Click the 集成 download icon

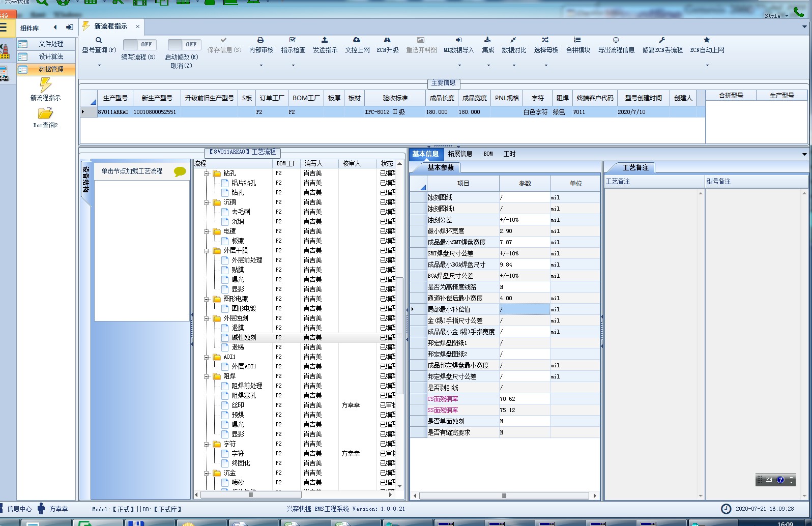(487, 40)
